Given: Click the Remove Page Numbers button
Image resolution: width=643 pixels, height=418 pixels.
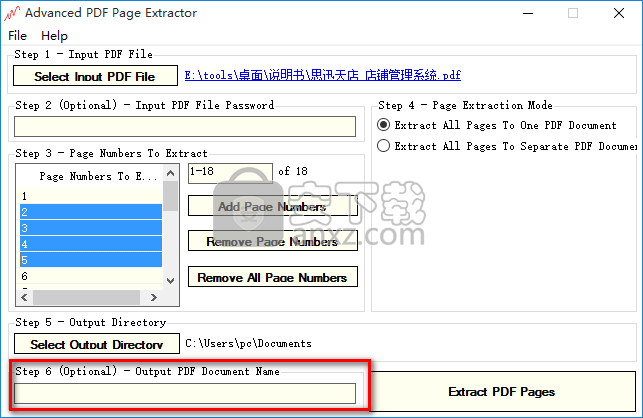Looking at the screenshot, I should pos(272,241).
